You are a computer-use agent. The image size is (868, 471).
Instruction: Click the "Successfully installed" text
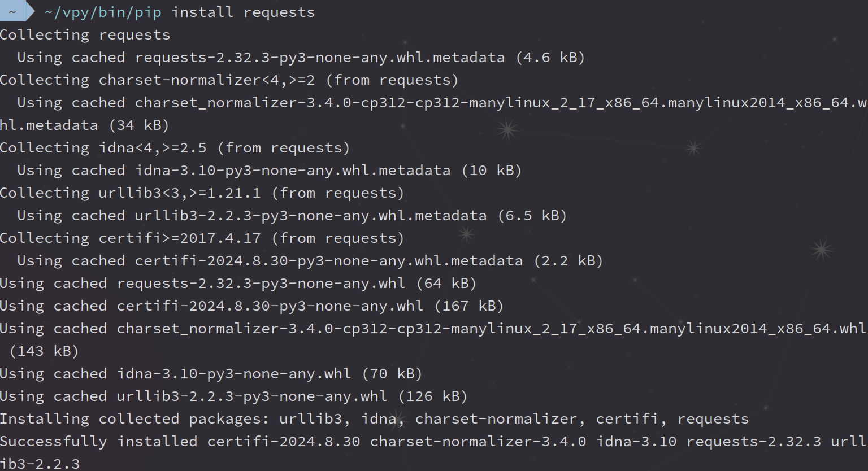click(98, 442)
